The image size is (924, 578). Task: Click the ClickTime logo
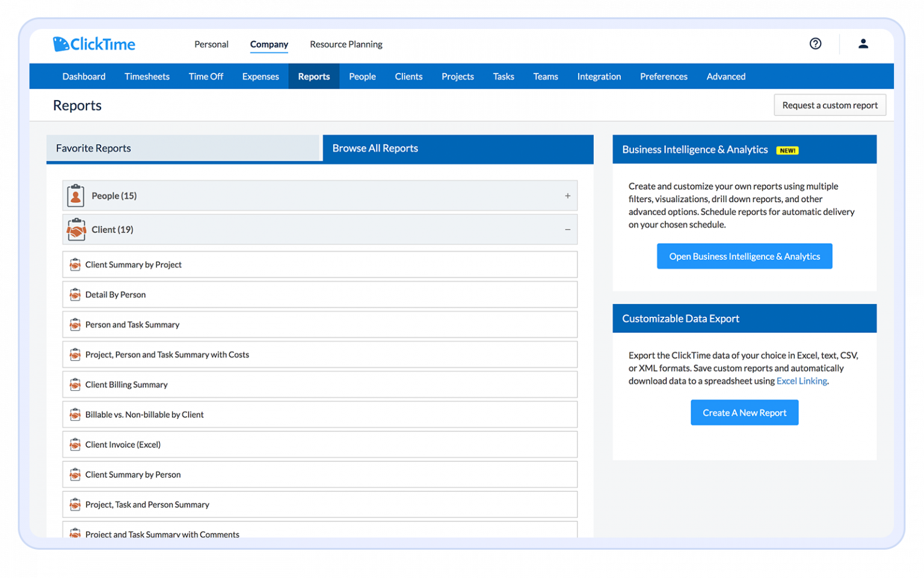94,44
